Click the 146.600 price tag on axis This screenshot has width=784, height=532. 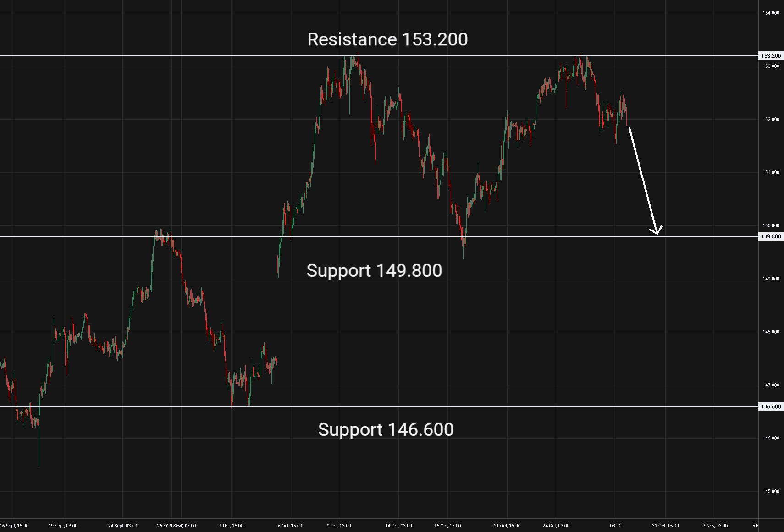pyautogui.click(x=771, y=406)
